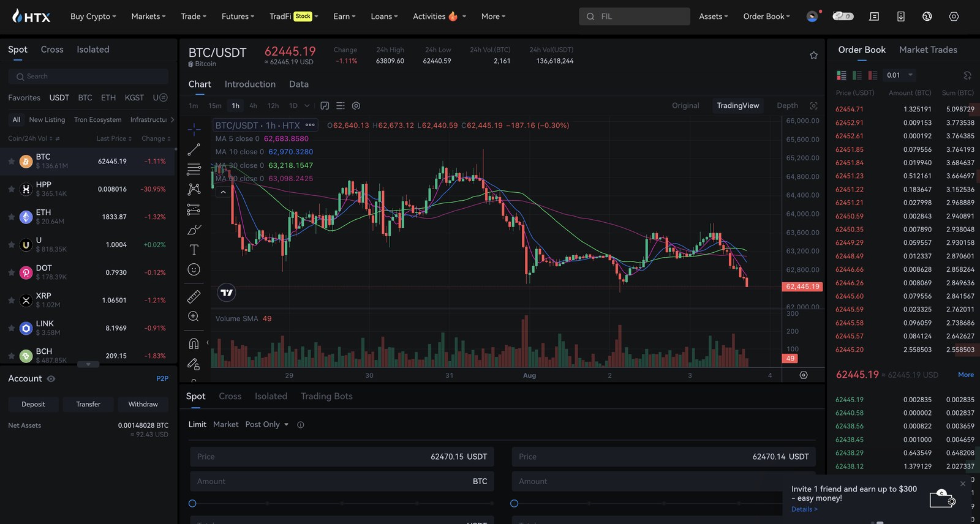The height and width of the screenshot is (524, 980).
Task: Activate the zoom-in chart tool
Action: [194, 316]
